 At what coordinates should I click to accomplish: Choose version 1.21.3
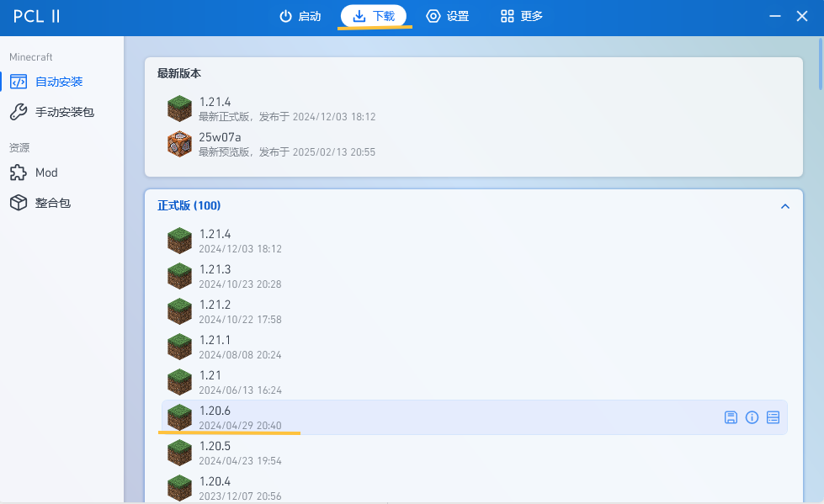474,276
